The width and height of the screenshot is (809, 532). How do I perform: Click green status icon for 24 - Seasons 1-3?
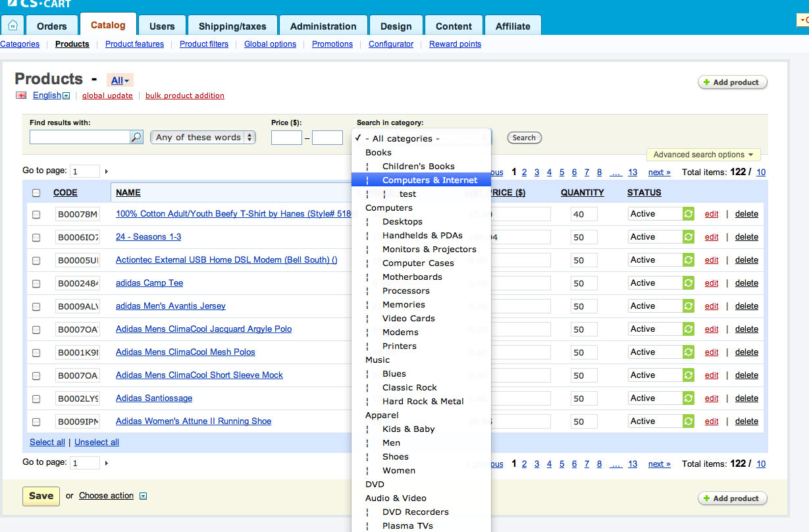(x=689, y=237)
